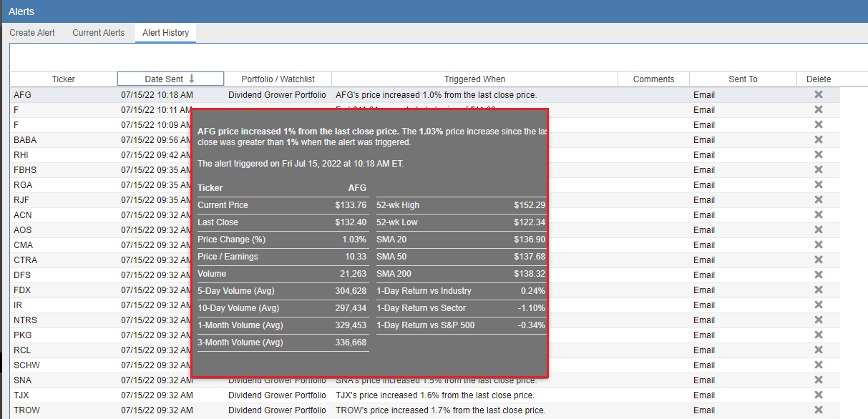Select the Alert History tab
The image size is (868, 419).
165,33
